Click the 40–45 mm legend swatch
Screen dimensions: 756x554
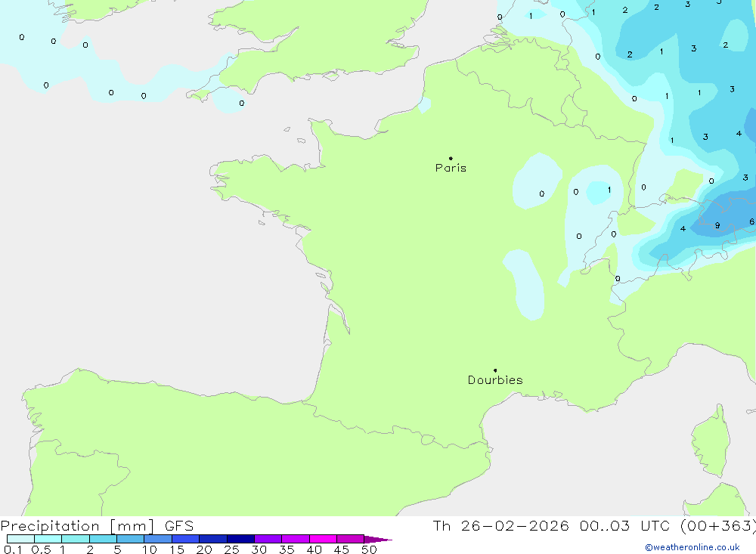point(323,539)
